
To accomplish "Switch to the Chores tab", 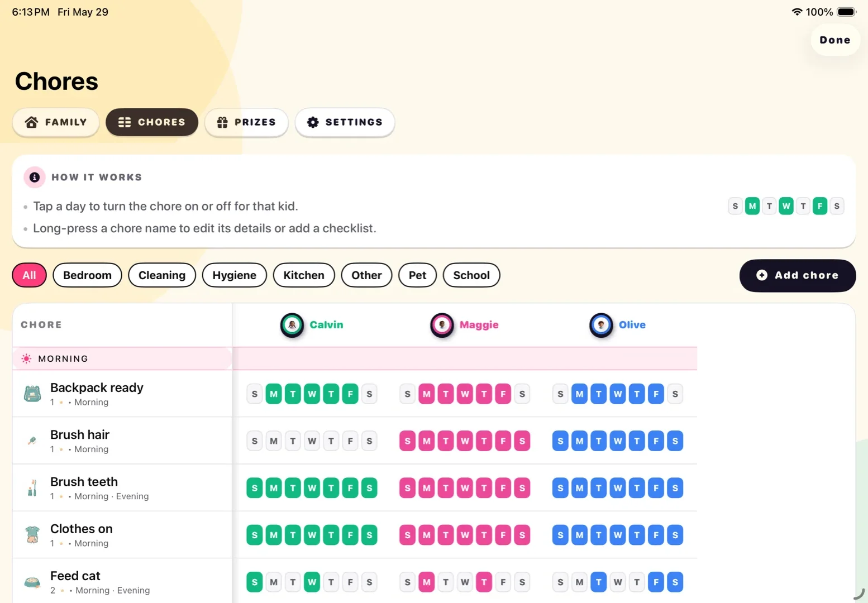I will point(152,122).
